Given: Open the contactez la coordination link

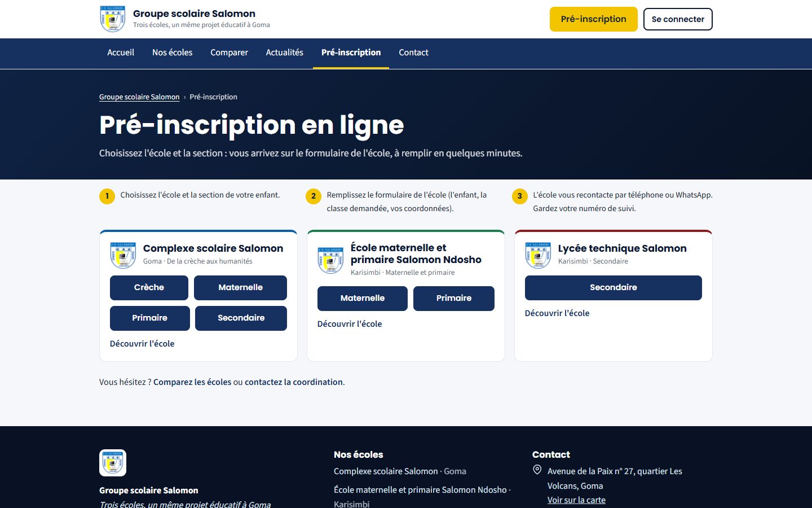Looking at the screenshot, I should [294, 382].
